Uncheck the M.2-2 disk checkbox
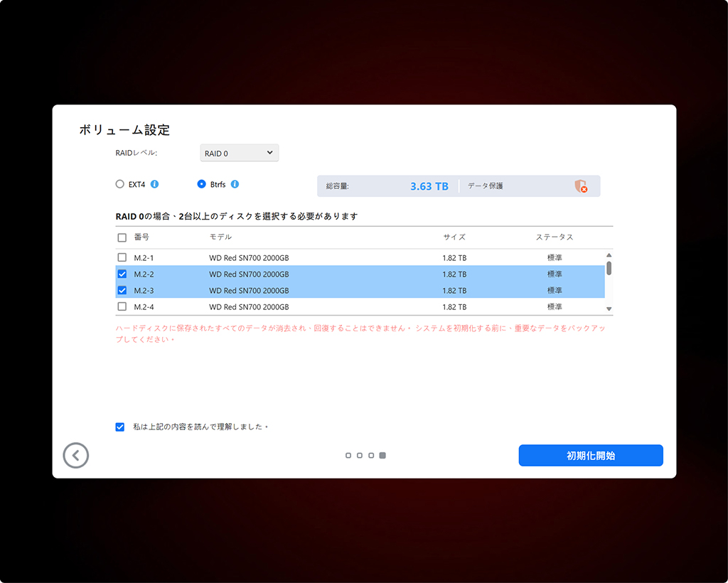Screen dimensions: 728x583 click(x=122, y=274)
